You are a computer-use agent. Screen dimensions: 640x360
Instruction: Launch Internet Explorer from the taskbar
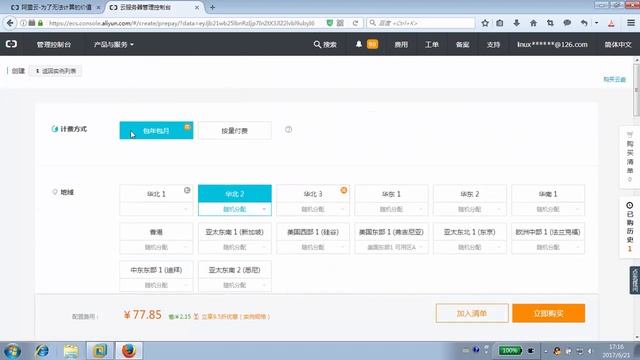(x=42, y=351)
